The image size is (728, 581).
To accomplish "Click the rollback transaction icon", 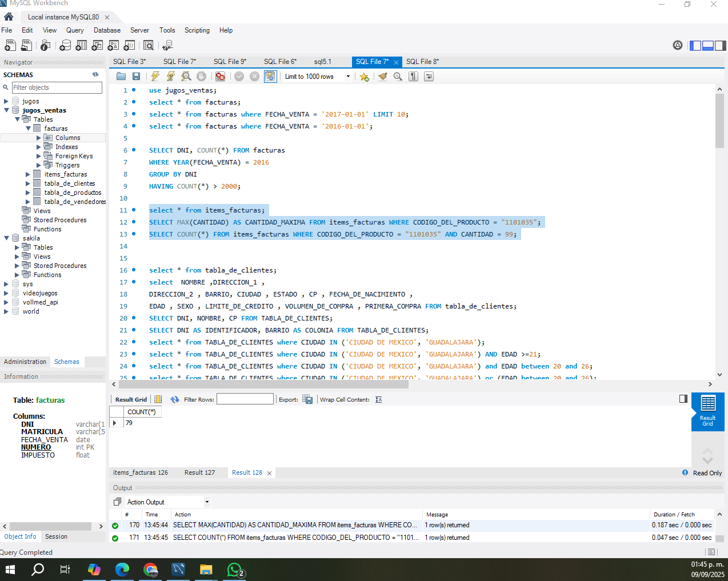I will coord(255,77).
